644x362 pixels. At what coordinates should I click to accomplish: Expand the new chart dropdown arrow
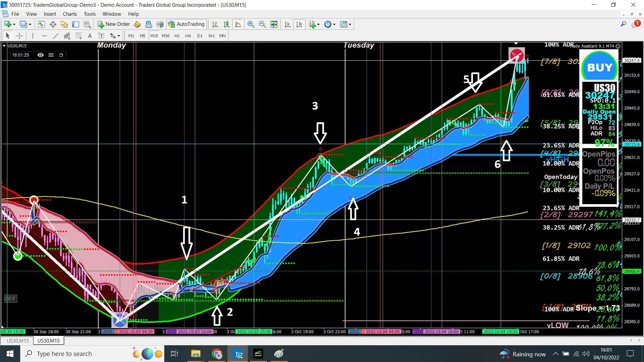click(x=14, y=24)
